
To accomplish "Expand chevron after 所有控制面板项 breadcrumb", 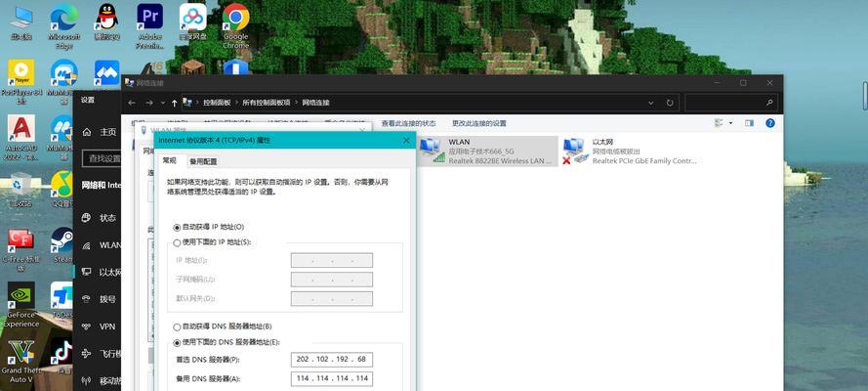I will pyautogui.click(x=296, y=103).
